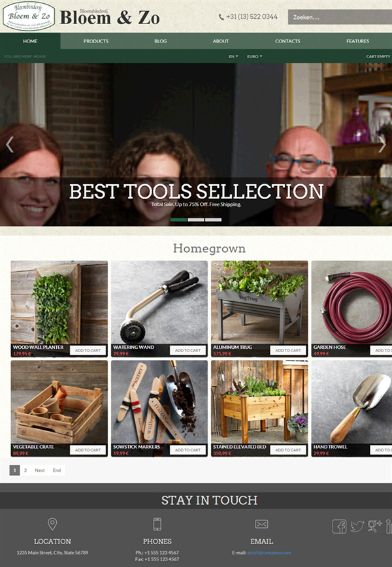
Task: Click the Facebook icon in footer
Action: (339, 526)
